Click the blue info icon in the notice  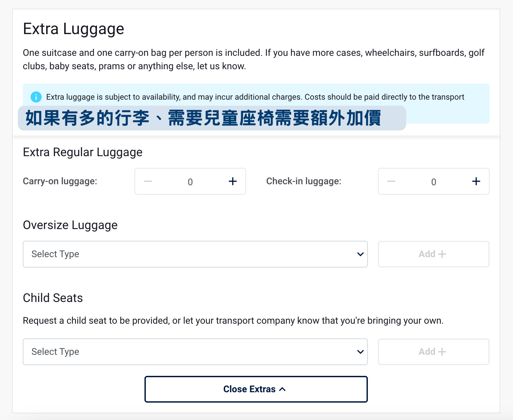36,97
